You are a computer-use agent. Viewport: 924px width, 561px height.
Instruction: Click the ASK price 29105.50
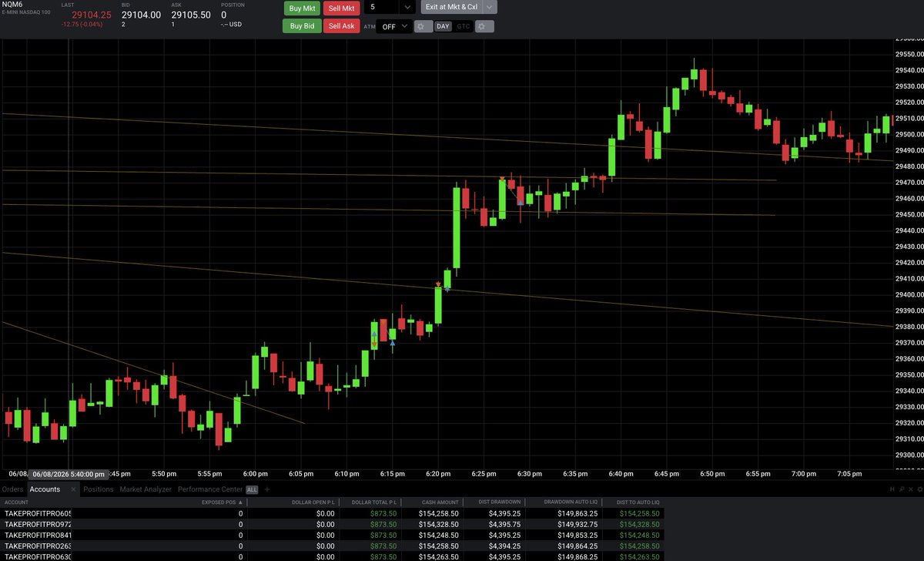pyautogui.click(x=191, y=15)
